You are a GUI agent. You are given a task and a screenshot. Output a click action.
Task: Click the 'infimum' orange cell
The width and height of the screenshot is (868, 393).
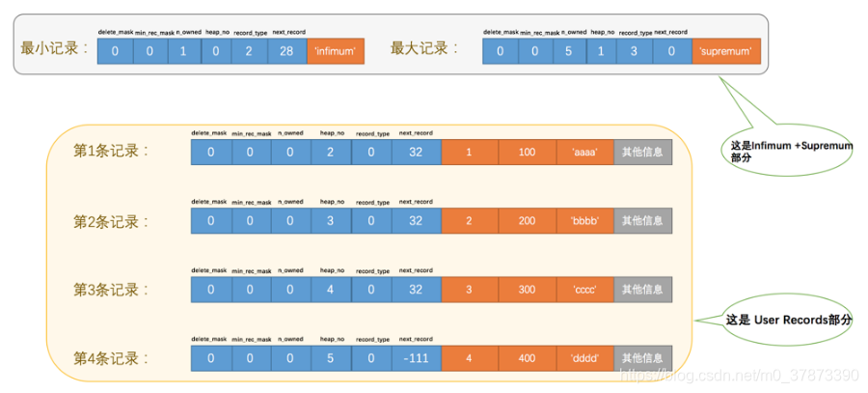[336, 51]
